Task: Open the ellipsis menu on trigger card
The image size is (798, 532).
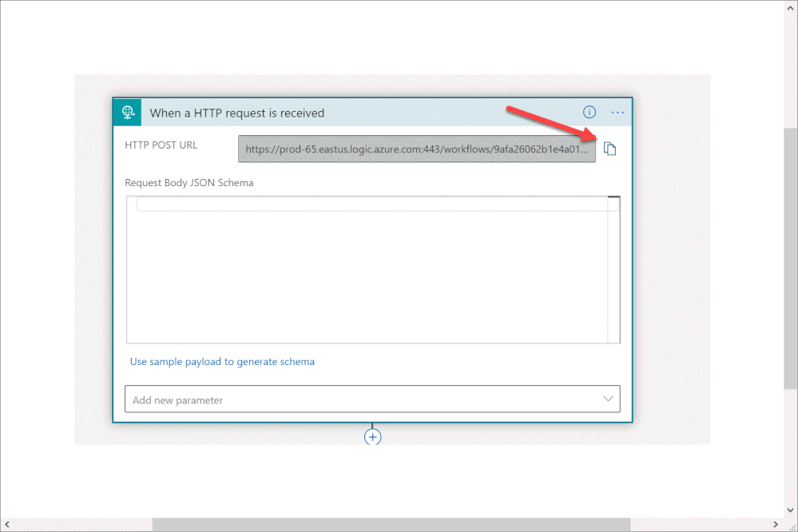Action: point(617,113)
